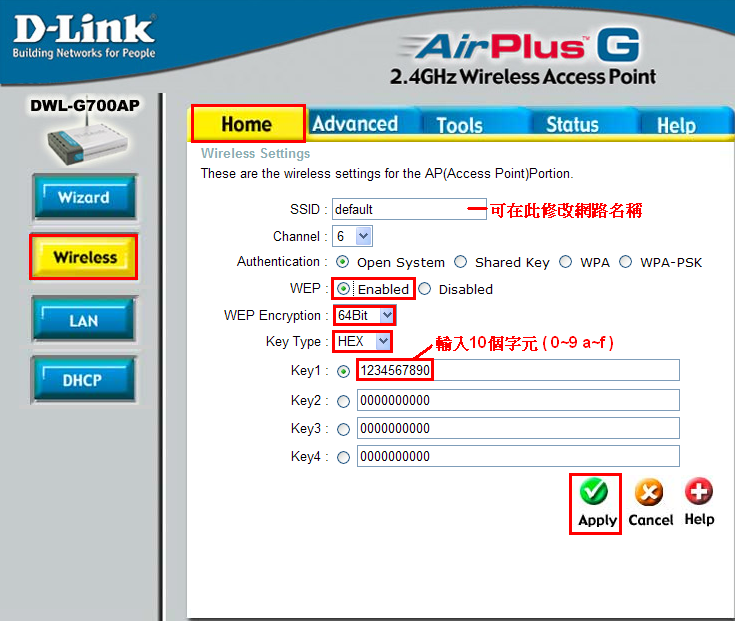735x621 pixels.
Task: Click the Key2 text field
Action: click(x=518, y=400)
